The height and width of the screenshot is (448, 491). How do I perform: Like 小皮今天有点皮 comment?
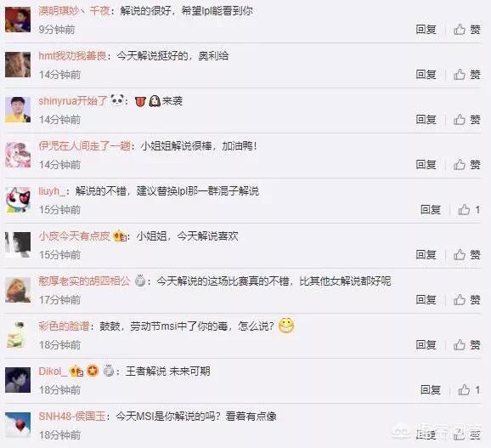pyautogui.click(x=466, y=255)
